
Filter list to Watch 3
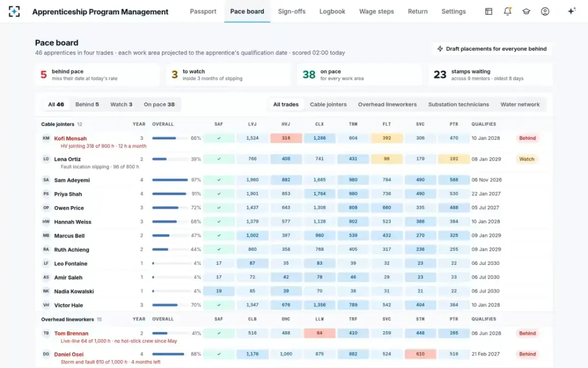122,105
